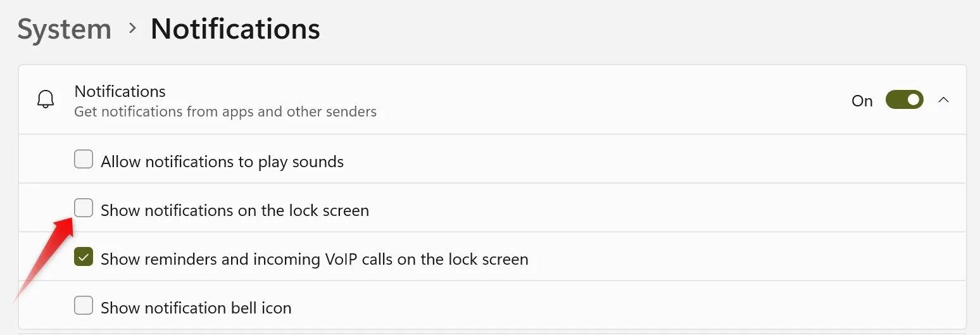Screen dimensions: 980x335
Task: Click the "Show notification bell icon" label text
Action: tap(196, 308)
